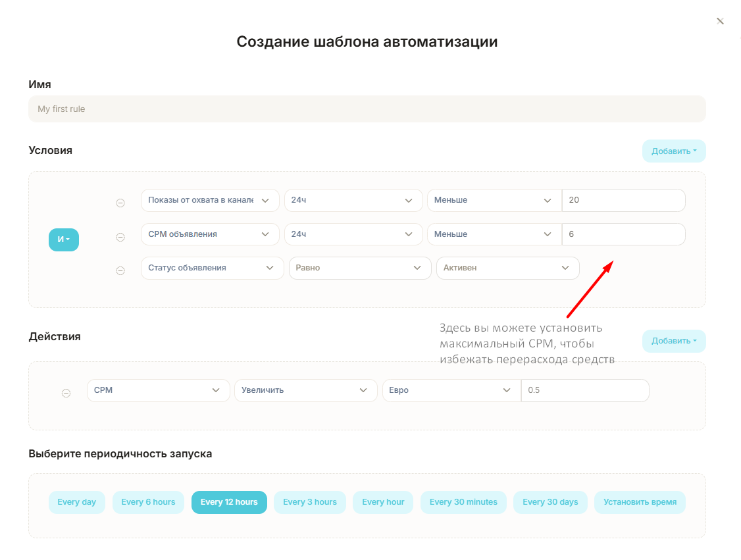Click the CPM condition value field containing 6
The width and height of the screenshot is (741, 560).
[623, 234]
